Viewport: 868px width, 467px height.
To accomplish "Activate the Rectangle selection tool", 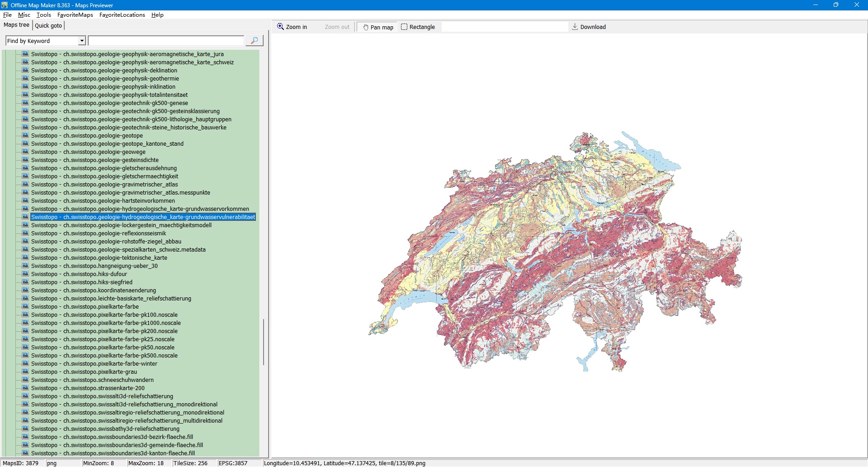I will click(x=418, y=27).
